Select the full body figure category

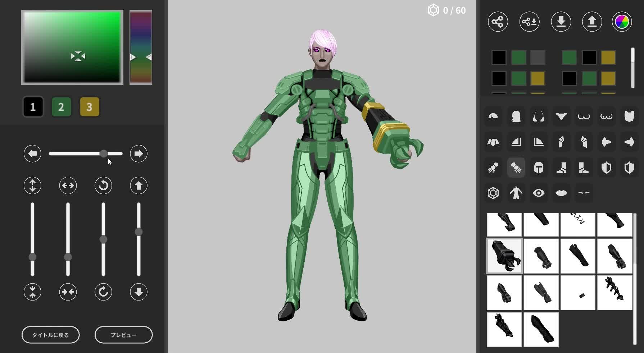tap(516, 193)
